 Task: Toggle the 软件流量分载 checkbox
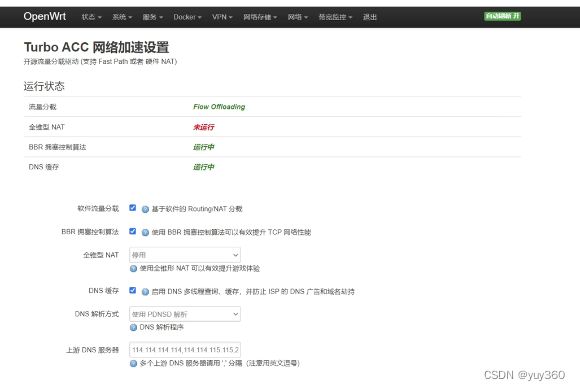tap(132, 208)
